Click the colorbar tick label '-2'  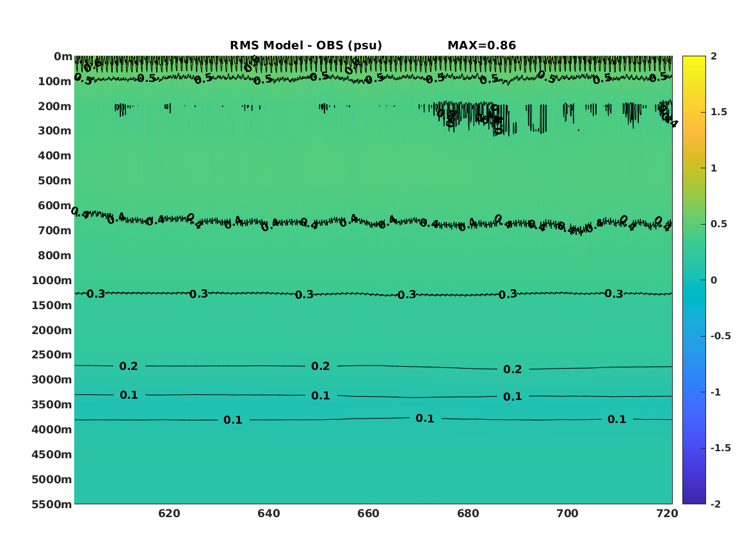point(716,504)
